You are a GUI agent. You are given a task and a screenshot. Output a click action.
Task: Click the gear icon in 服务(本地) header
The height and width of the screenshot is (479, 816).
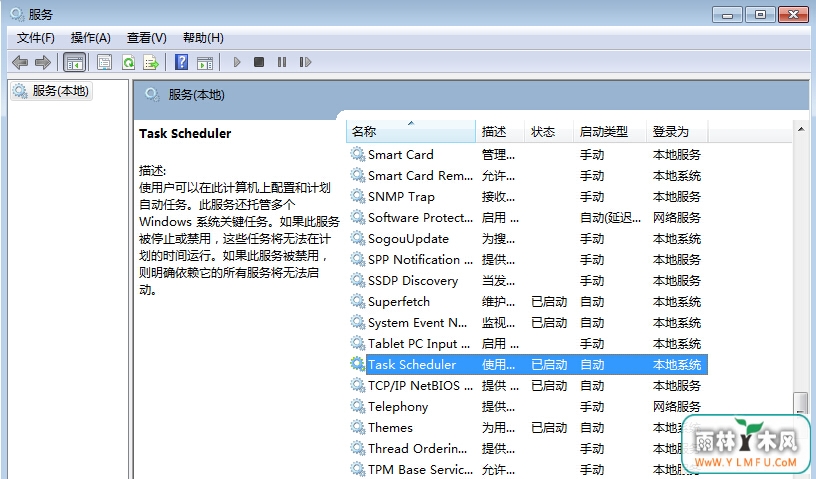click(x=152, y=95)
